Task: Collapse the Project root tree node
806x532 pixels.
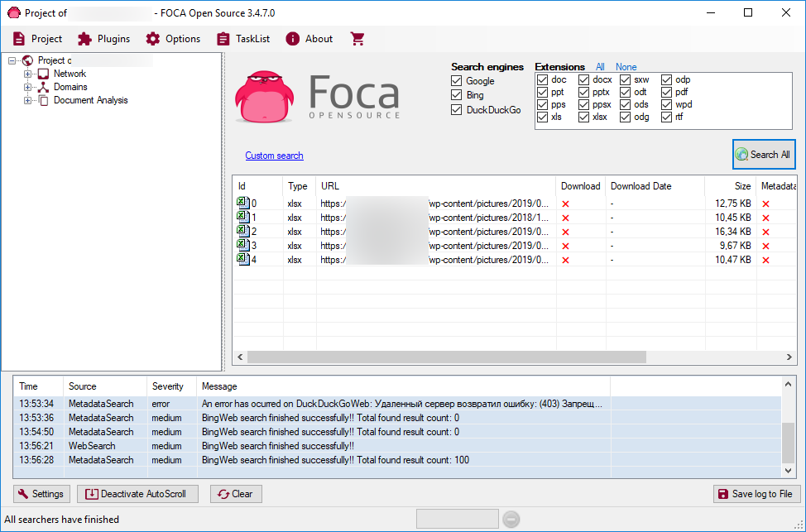Action: point(12,60)
